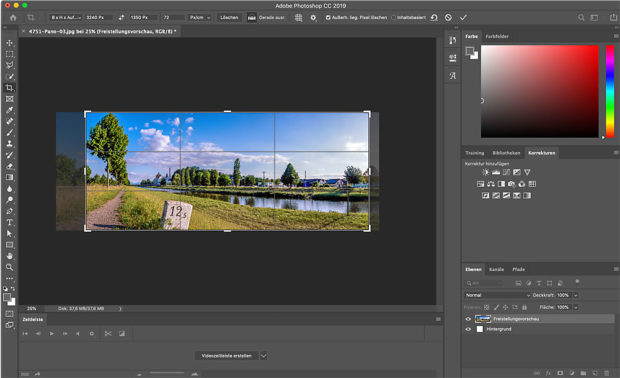Pick a color in the color field

pyautogui.click(x=540, y=91)
